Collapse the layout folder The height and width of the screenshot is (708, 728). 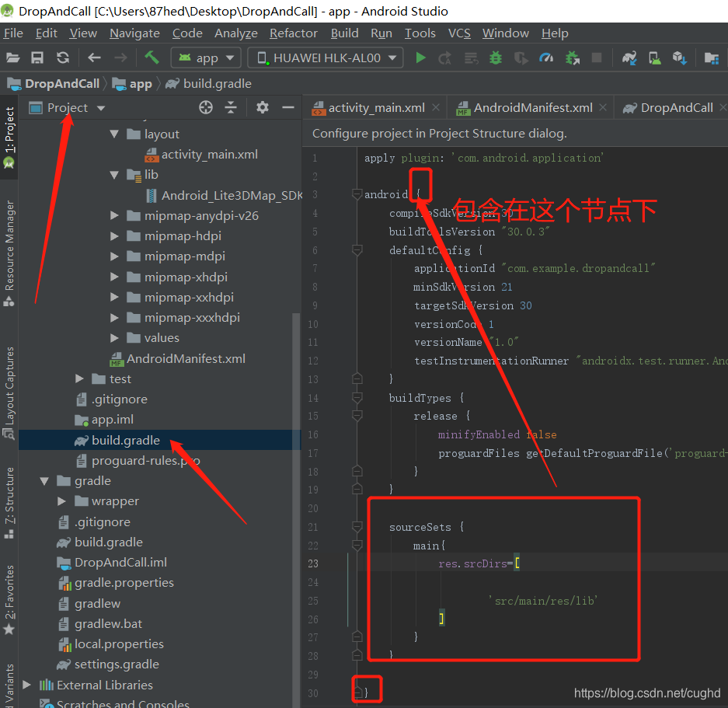pyautogui.click(x=114, y=134)
